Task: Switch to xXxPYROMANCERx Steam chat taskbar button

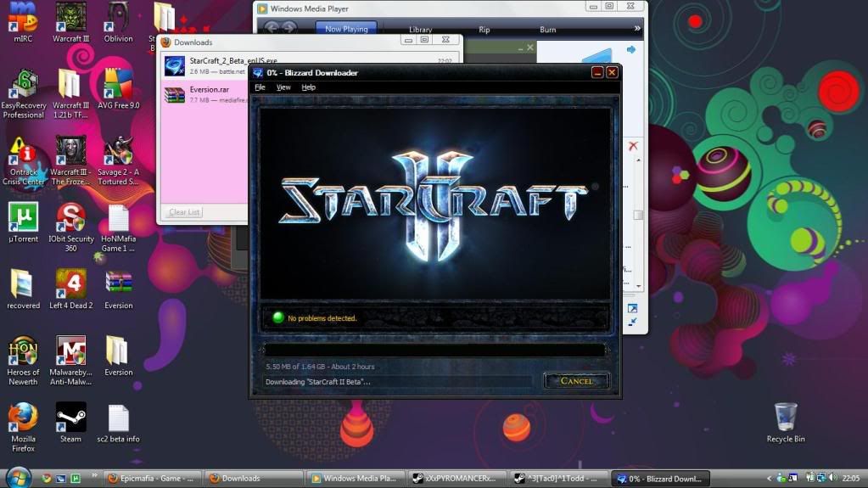Action: 456,478
